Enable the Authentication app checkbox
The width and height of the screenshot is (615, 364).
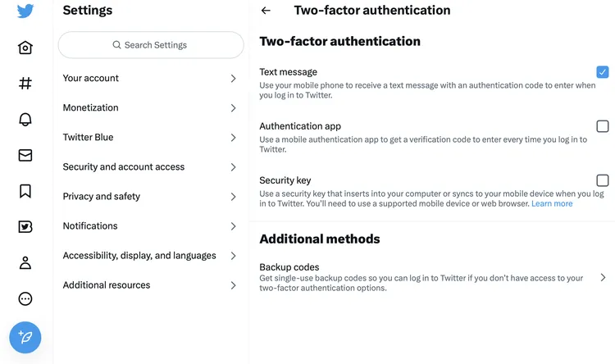603,126
